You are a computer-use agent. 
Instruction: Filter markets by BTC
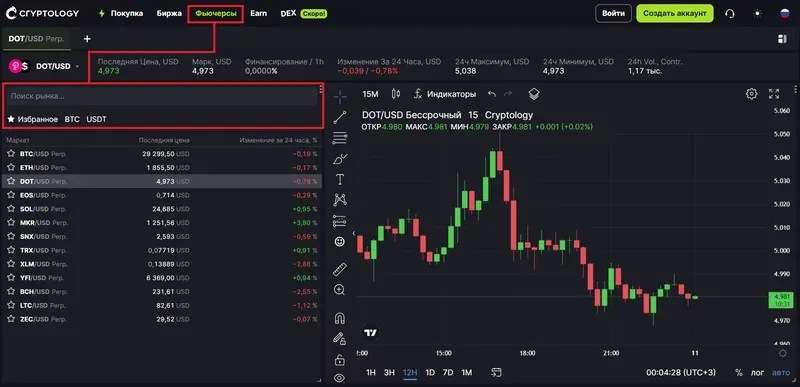pos(72,119)
